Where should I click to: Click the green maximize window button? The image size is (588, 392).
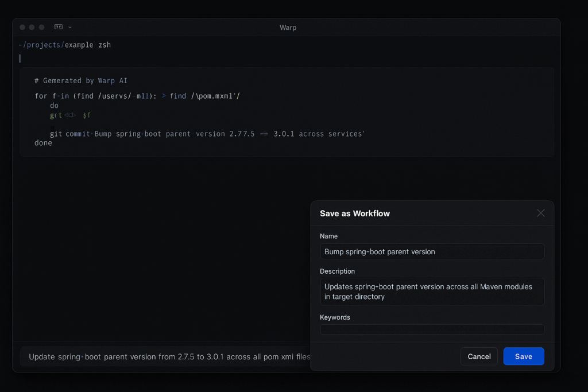[x=41, y=28]
